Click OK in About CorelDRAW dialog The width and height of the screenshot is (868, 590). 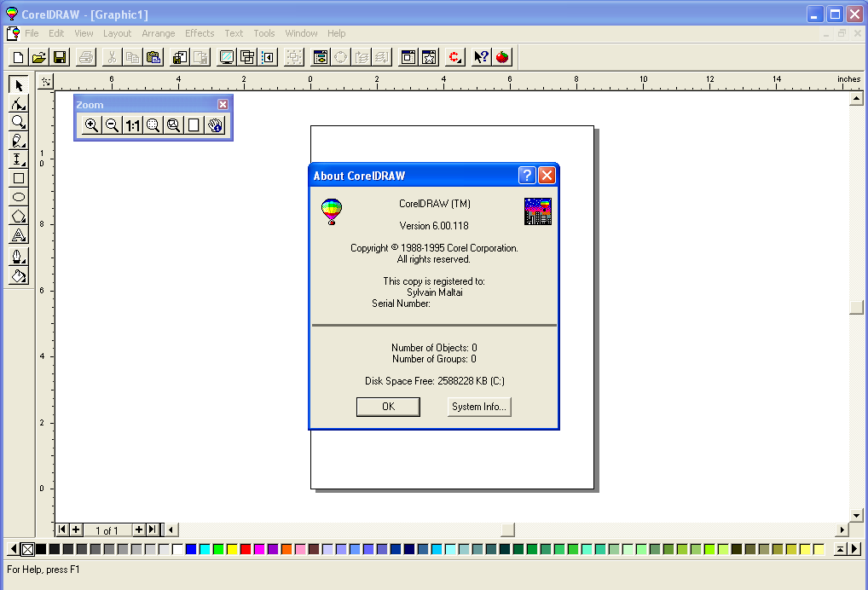388,407
